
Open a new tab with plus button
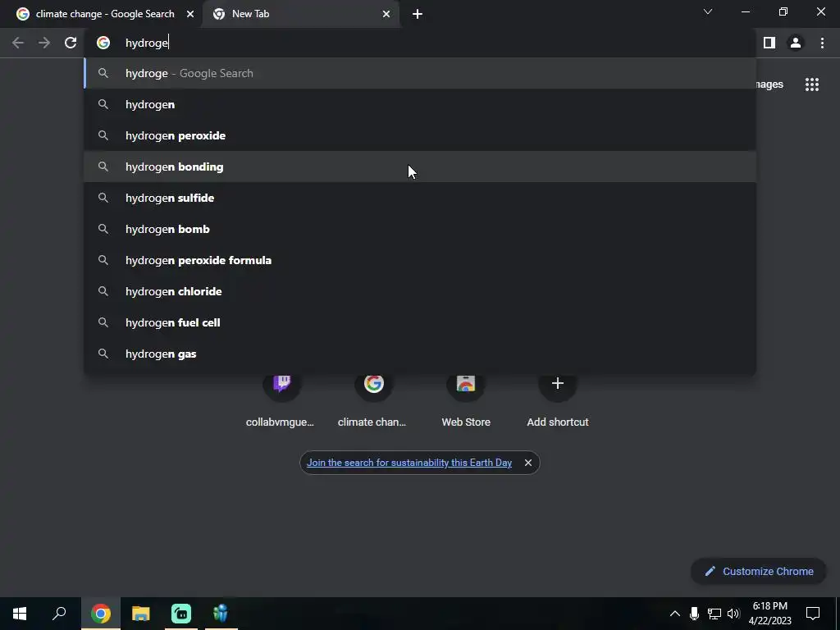point(418,14)
